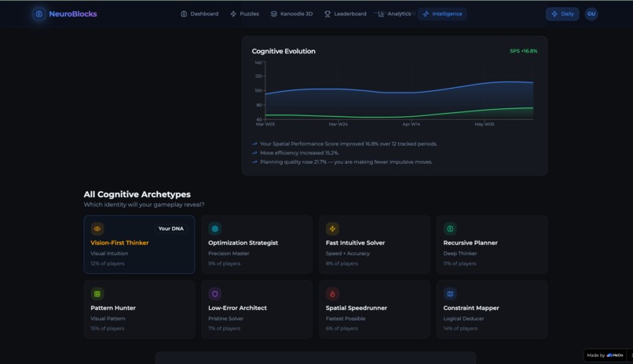Click the Spatial Speedrunner flame icon
The image size is (633, 364).
click(x=332, y=294)
